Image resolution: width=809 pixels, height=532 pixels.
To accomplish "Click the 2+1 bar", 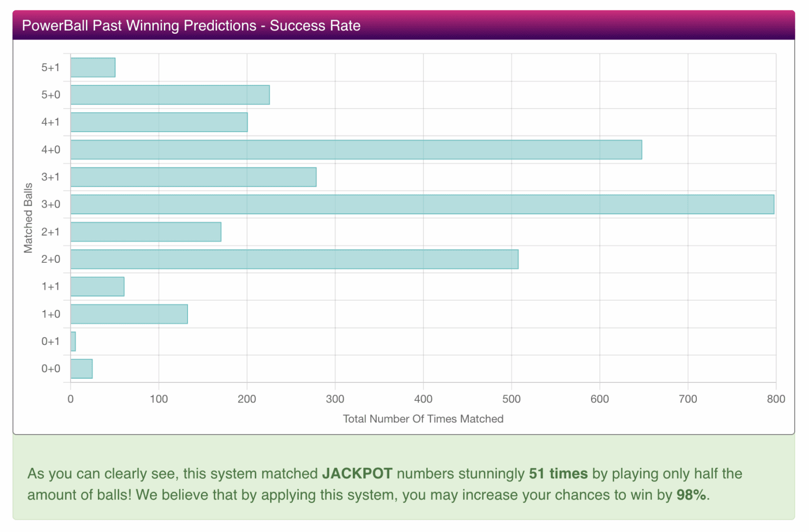I will (x=145, y=232).
